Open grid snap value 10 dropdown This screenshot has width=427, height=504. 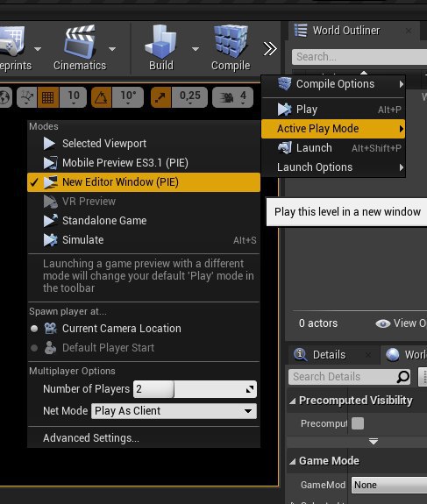tap(74, 97)
